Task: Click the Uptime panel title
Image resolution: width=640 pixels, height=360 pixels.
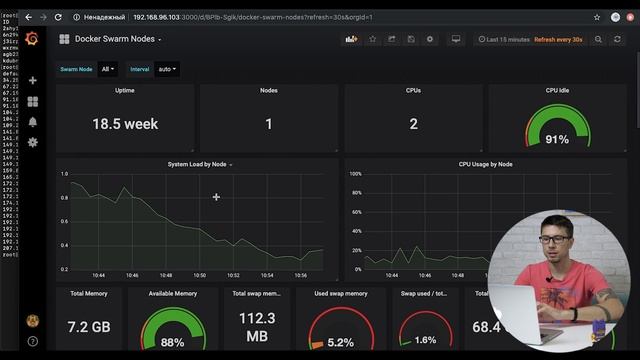Action: (125, 90)
